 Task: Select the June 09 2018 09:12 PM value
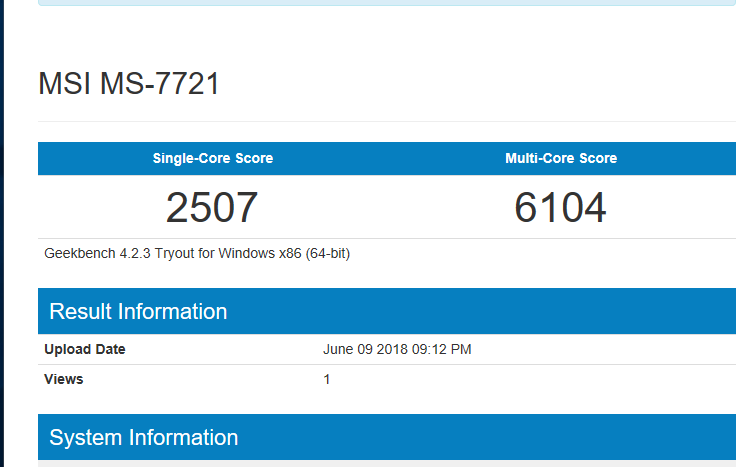pos(397,349)
